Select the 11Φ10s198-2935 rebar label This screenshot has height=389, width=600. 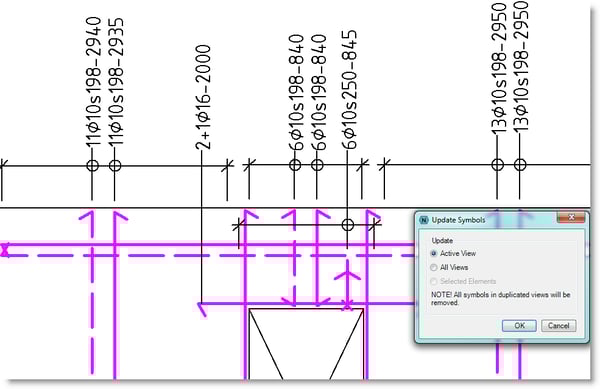click(x=116, y=82)
